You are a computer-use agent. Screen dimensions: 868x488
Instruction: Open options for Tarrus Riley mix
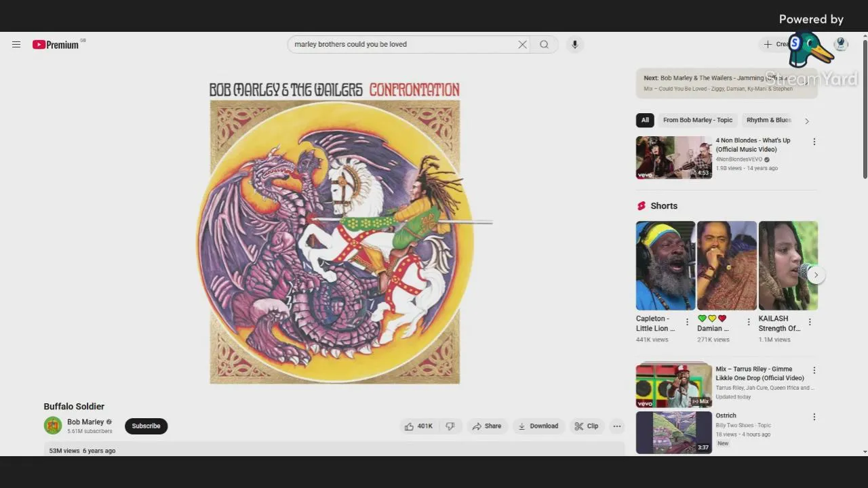point(814,371)
